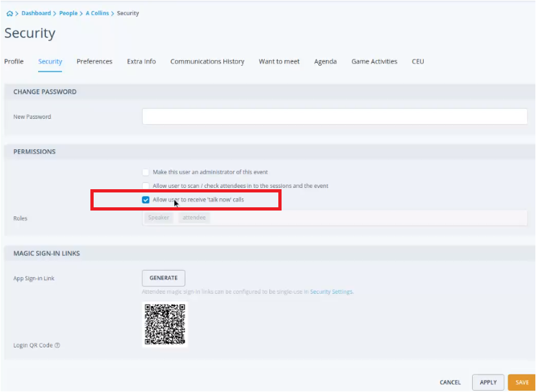
Task: Click the Speaker role tag
Action: click(159, 218)
